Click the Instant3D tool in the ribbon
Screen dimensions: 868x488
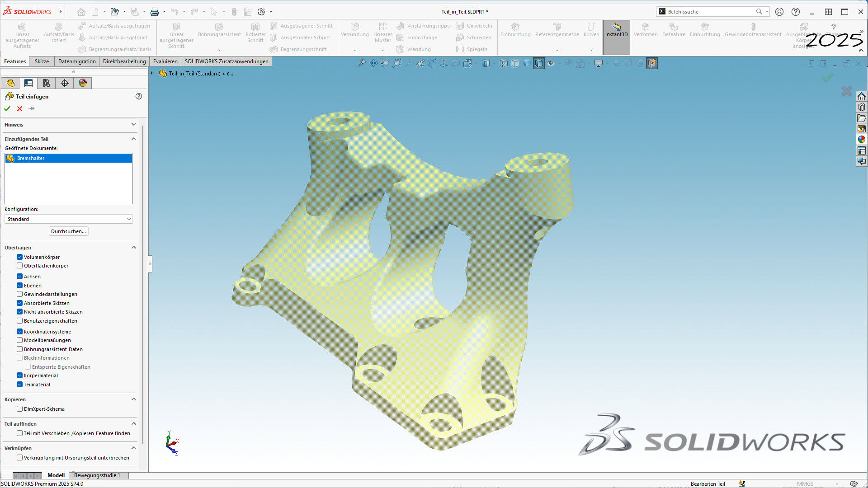pyautogui.click(x=616, y=30)
